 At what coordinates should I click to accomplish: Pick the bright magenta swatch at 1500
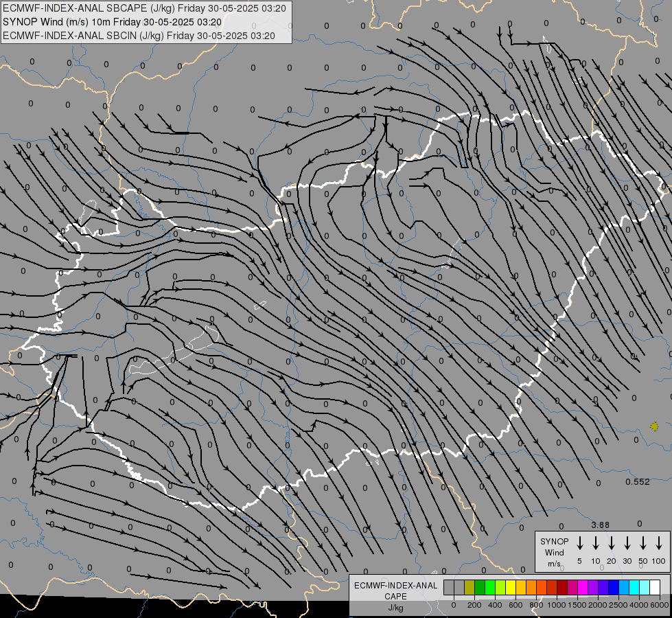[x=583, y=587]
